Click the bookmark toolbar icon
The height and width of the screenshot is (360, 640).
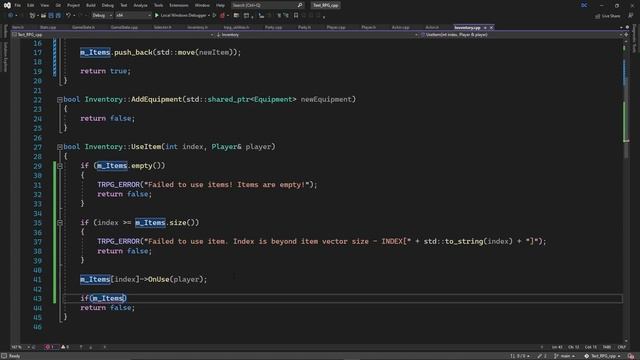tap(296, 16)
